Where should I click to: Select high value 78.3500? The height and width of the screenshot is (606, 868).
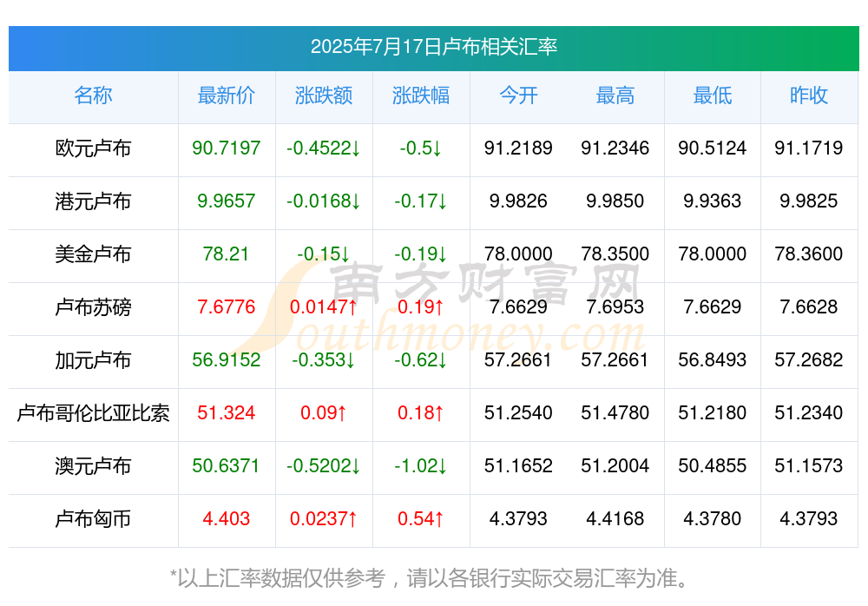click(615, 254)
